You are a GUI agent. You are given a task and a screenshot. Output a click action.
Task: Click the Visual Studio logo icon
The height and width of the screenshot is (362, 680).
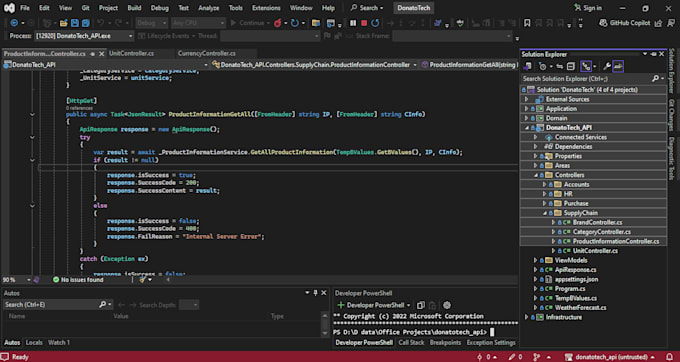tap(9, 8)
